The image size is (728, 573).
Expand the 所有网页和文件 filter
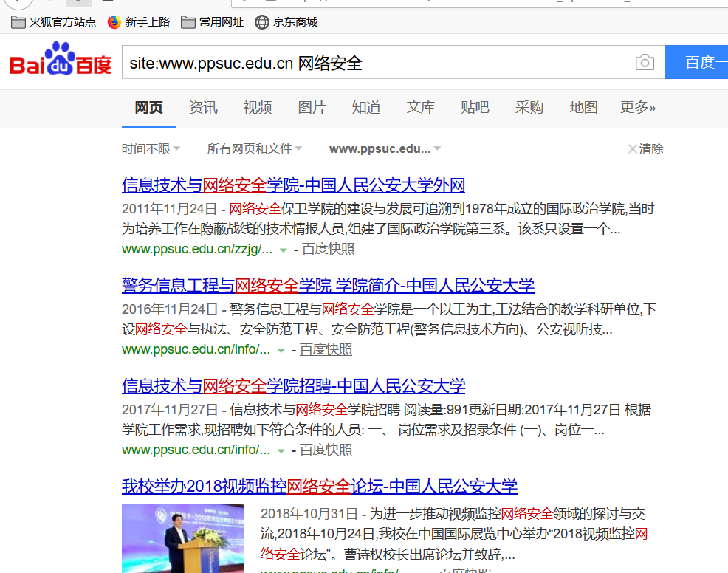coord(255,149)
